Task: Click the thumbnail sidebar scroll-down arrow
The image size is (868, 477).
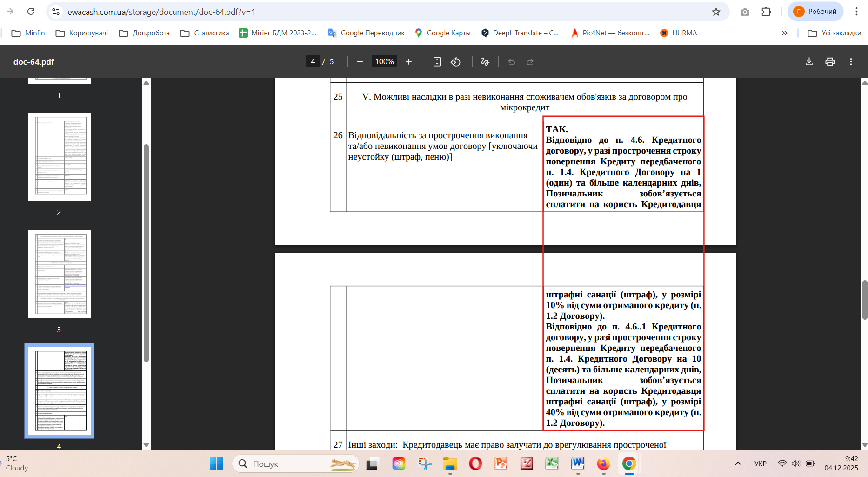Action: (146, 445)
